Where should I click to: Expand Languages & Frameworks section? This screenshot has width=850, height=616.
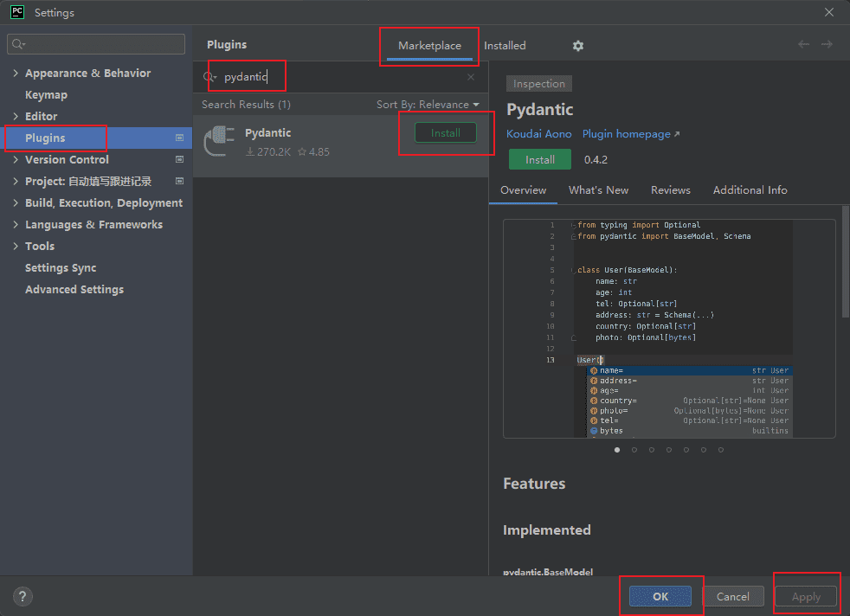pyautogui.click(x=16, y=225)
